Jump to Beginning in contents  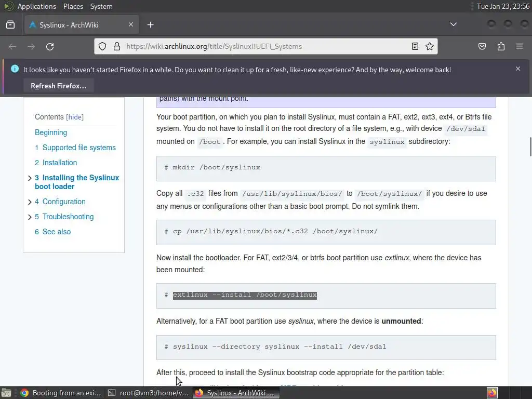[x=51, y=132]
